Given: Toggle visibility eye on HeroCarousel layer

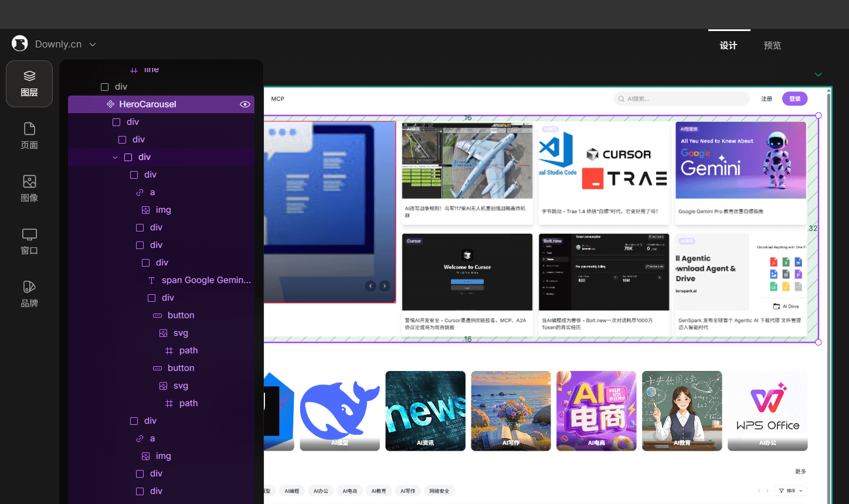Looking at the screenshot, I should [x=245, y=104].
